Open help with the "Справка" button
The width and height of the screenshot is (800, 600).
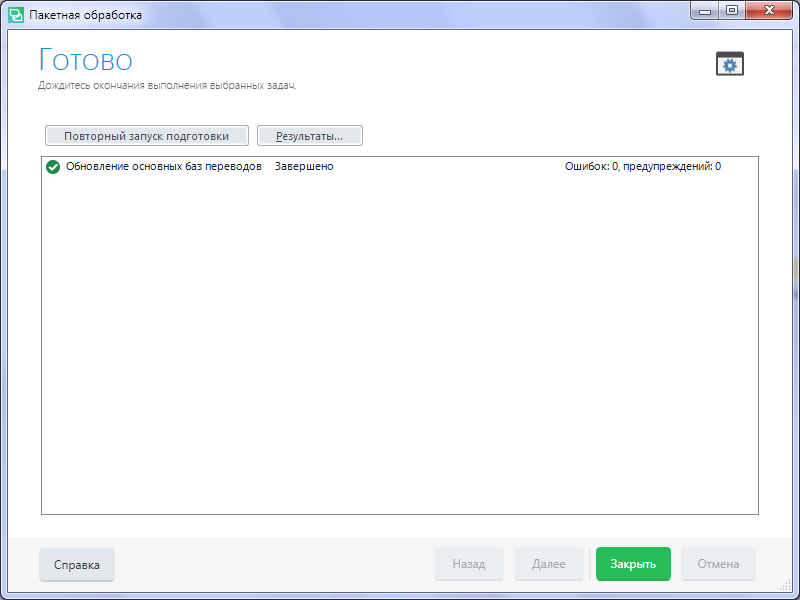(x=77, y=564)
